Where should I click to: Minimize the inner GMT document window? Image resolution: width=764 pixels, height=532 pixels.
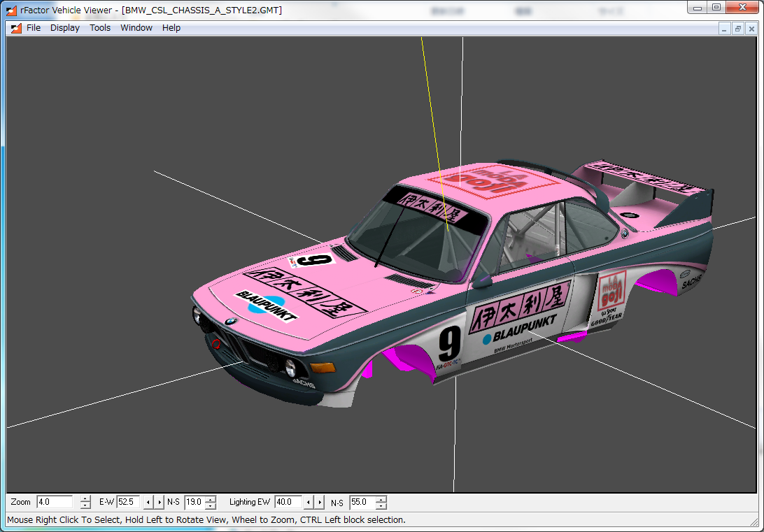point(725,29)
